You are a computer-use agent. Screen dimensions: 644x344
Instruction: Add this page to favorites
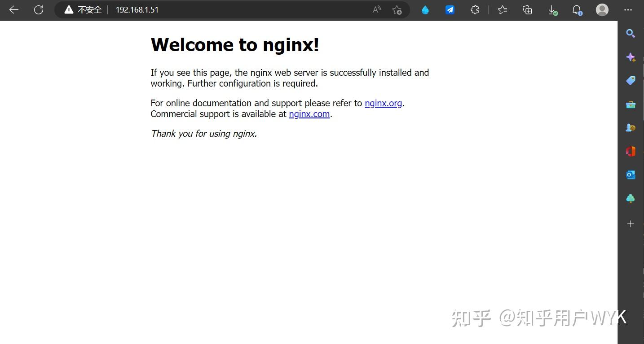[x=397, y=9]
